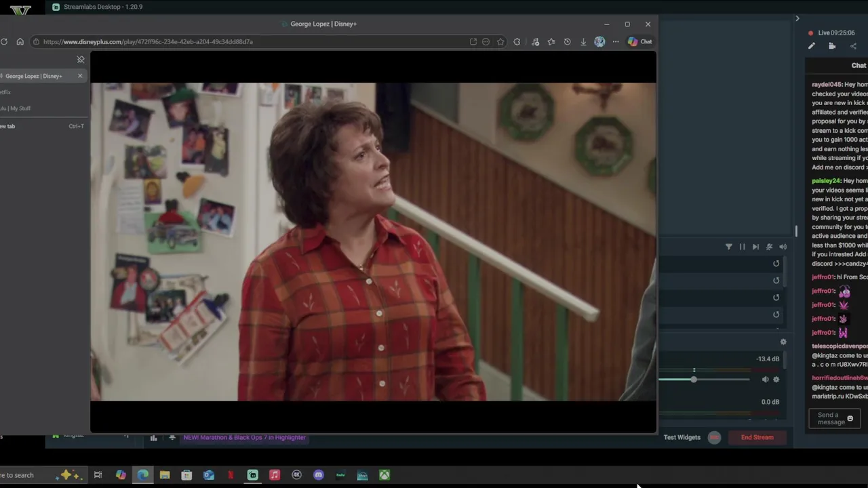Start recording with the REC button

(x=714, y=438)
